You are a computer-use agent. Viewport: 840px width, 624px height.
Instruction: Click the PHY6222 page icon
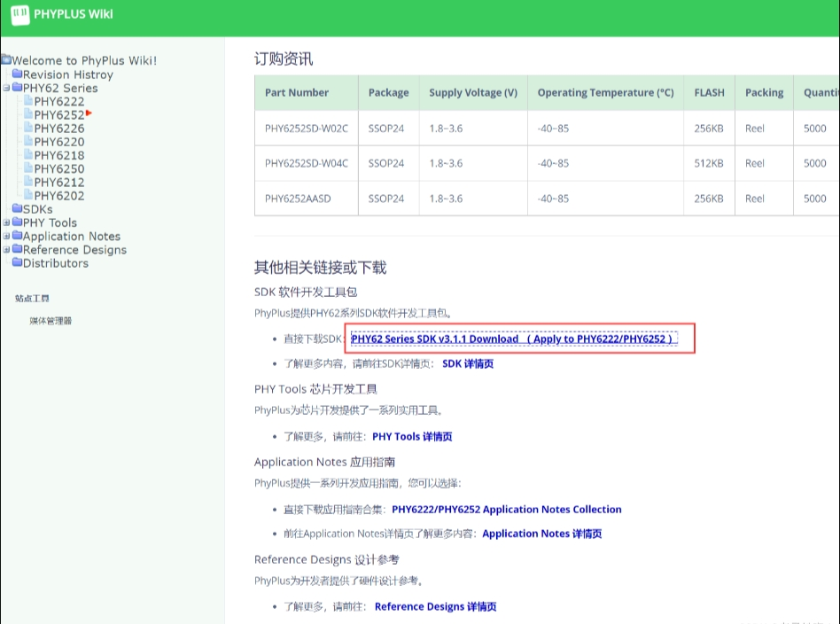(x=29, y=100)
